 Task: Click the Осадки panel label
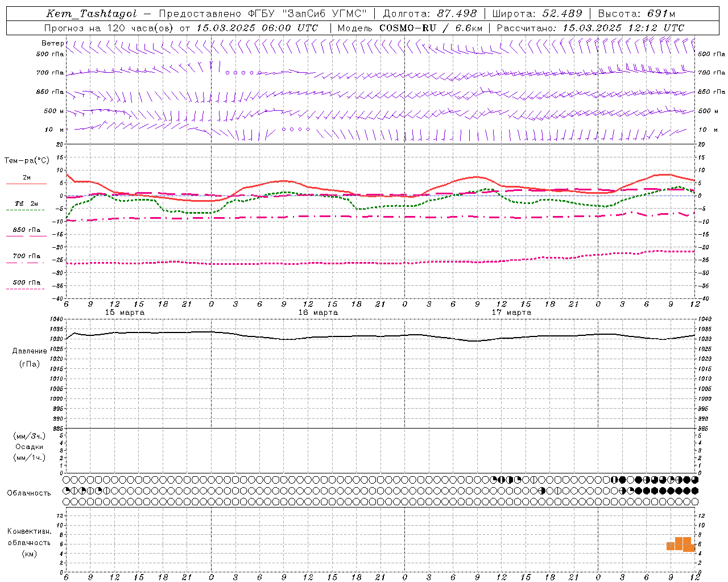pos(30,447)
